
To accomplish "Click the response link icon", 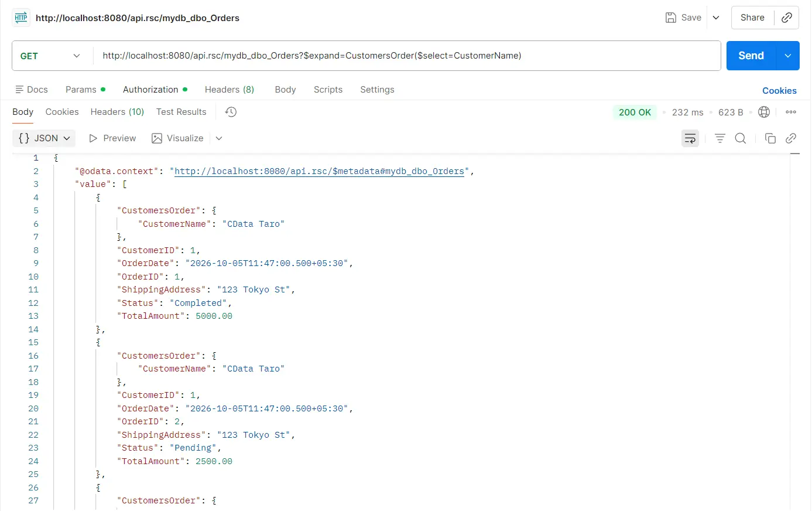I will pos(791,138).
